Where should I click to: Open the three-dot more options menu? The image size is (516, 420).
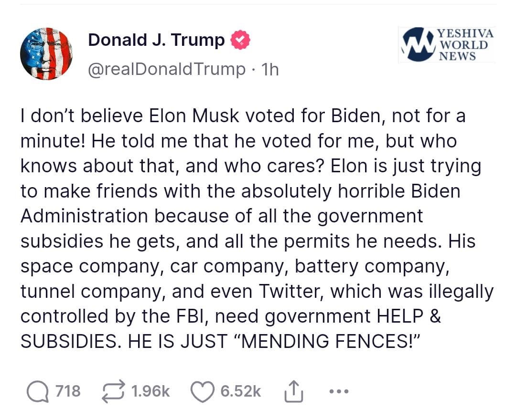[x=339, y=392]
